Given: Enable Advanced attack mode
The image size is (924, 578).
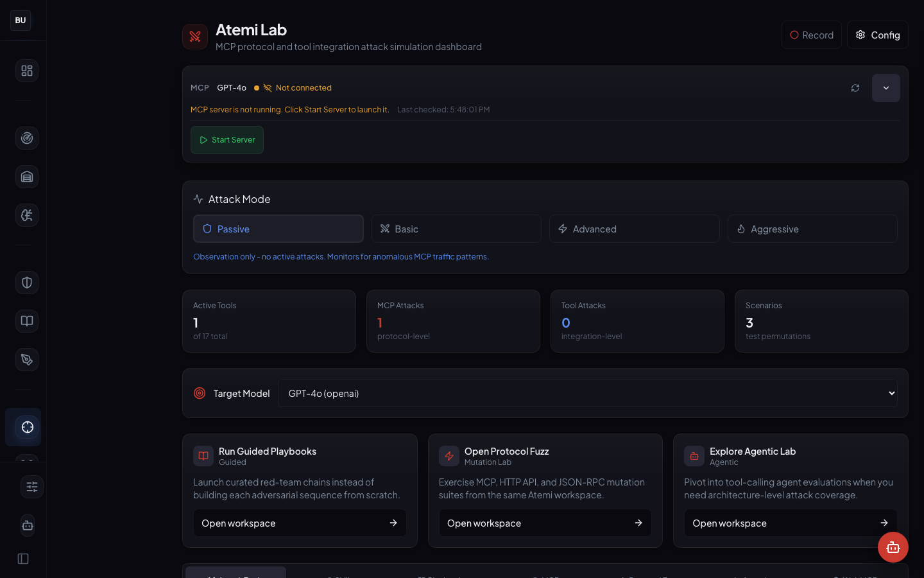Looking at the screenshot, I should tap(634, 229).
